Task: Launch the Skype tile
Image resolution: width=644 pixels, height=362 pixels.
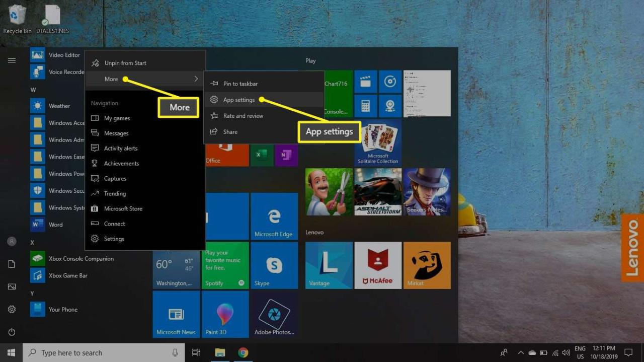Action: coord(274,265)
